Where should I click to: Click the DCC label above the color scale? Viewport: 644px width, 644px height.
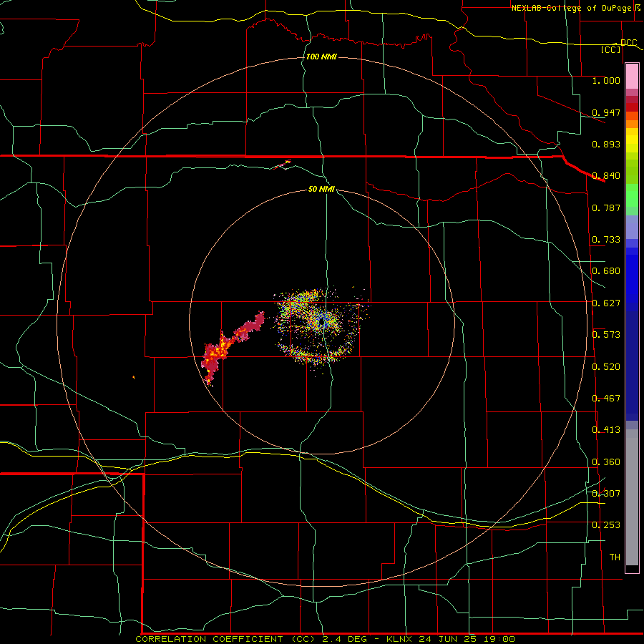click(628, 43)
